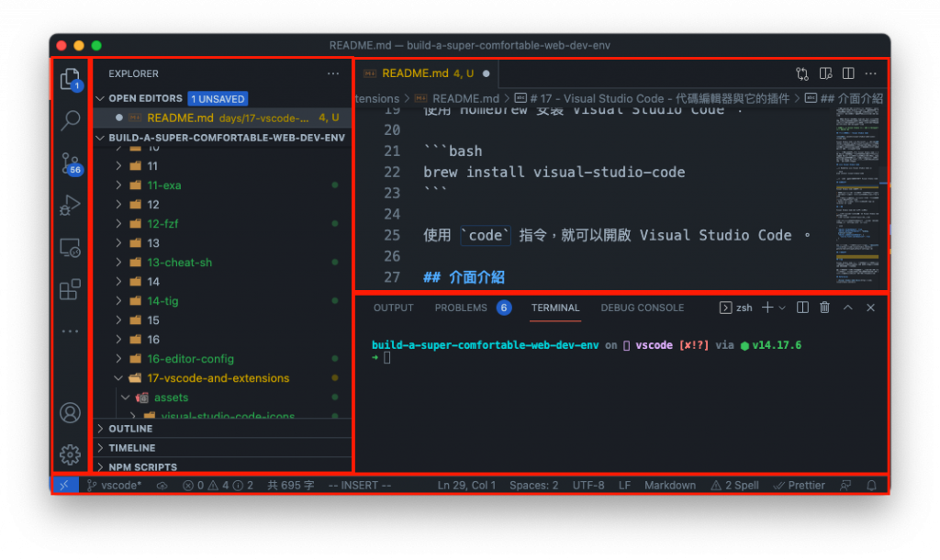This screenshot has height=560, width=940.
Task: Expand the 13-cheat-sh folder
Action: pos(118,262)
